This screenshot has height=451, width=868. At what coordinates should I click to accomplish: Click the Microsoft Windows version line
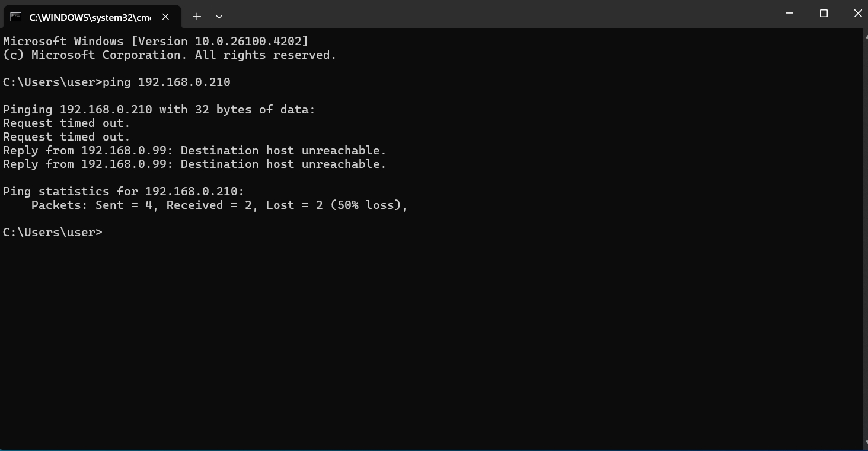click(155, 42)
